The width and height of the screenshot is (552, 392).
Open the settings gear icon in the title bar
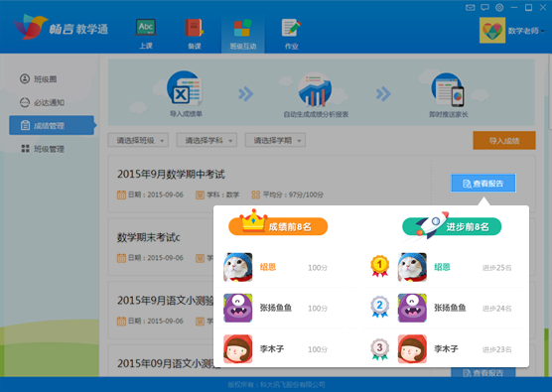tap(499, 7)
